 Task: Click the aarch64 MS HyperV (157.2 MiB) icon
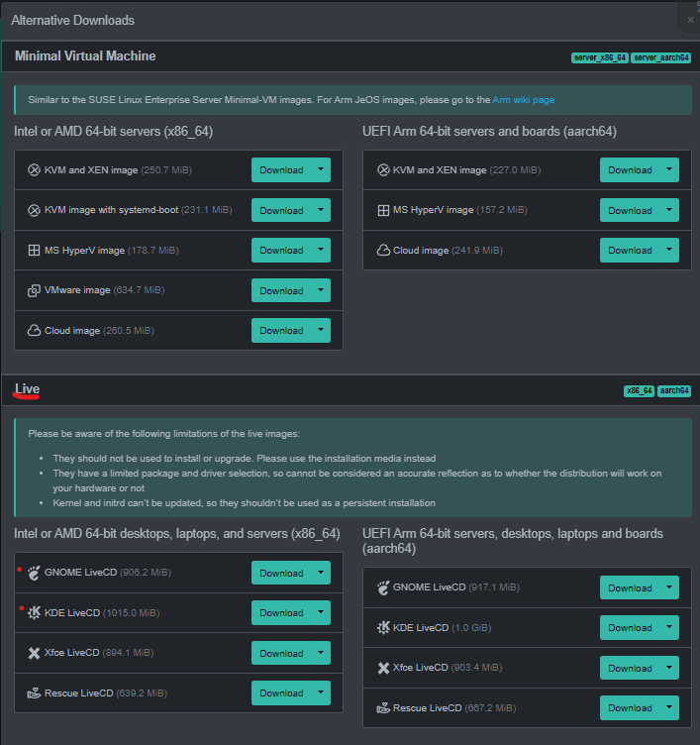coord(383,210)
